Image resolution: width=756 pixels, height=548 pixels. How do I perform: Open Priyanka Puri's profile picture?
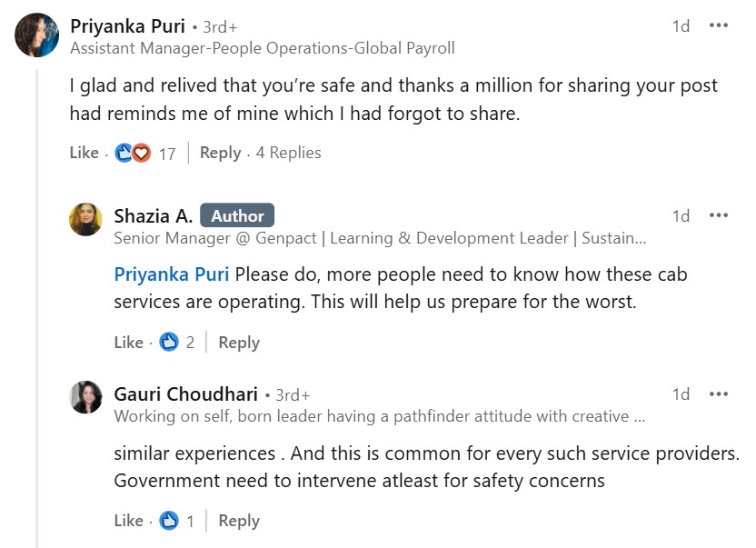tap(36, 35)
